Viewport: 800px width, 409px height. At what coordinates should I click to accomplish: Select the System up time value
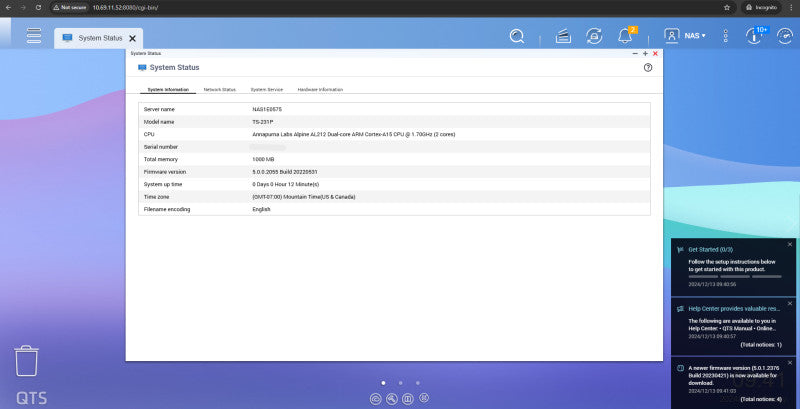pyautogui.click(x=286, y=184)
